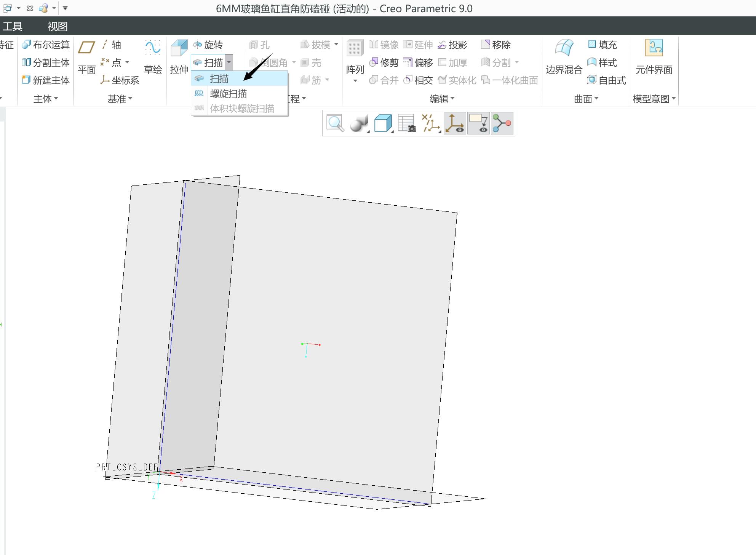Toggle annotation display button

tap(478, 123)
